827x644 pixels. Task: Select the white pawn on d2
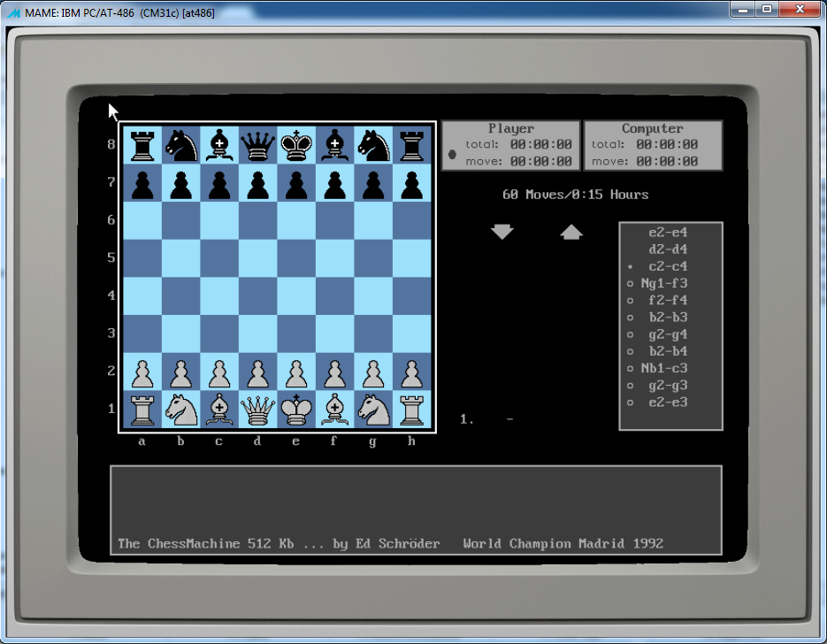258,373
